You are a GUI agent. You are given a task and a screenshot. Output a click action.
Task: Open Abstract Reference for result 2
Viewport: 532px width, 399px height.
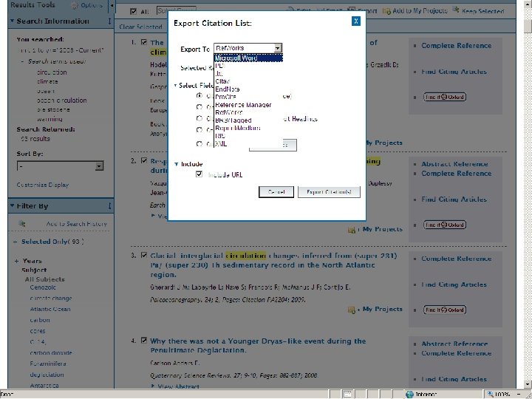tap(454, 164)
